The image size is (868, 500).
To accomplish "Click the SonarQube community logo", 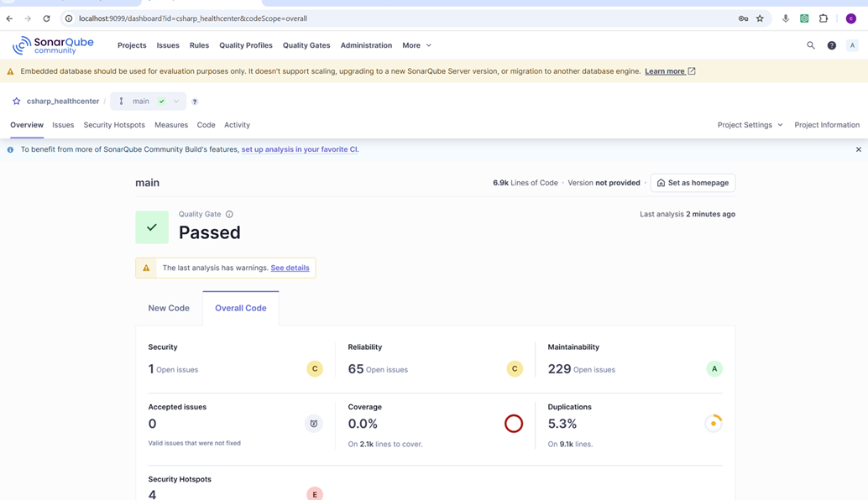I will 53,45.
